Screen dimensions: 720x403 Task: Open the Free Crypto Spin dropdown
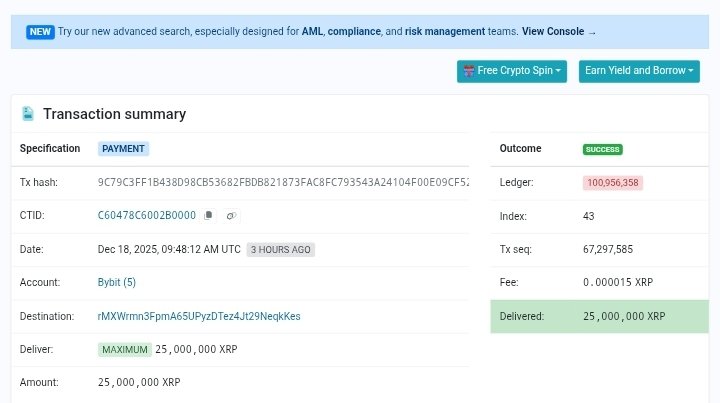[512, 71]
